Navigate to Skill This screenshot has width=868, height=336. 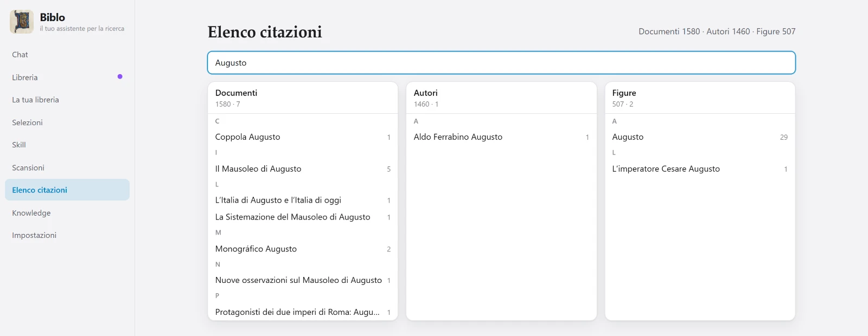[67, 145]
